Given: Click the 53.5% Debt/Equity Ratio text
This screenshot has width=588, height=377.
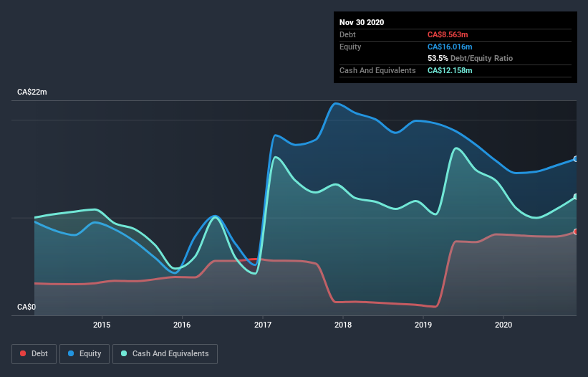Looking at the screenshot, I should coord(471,58).
